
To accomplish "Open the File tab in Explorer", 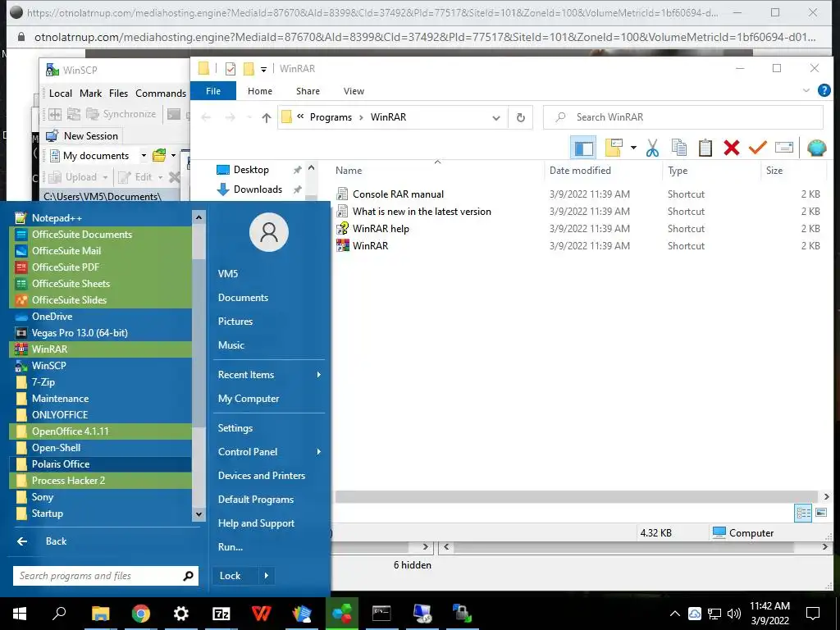I will [x=213, y=91].
